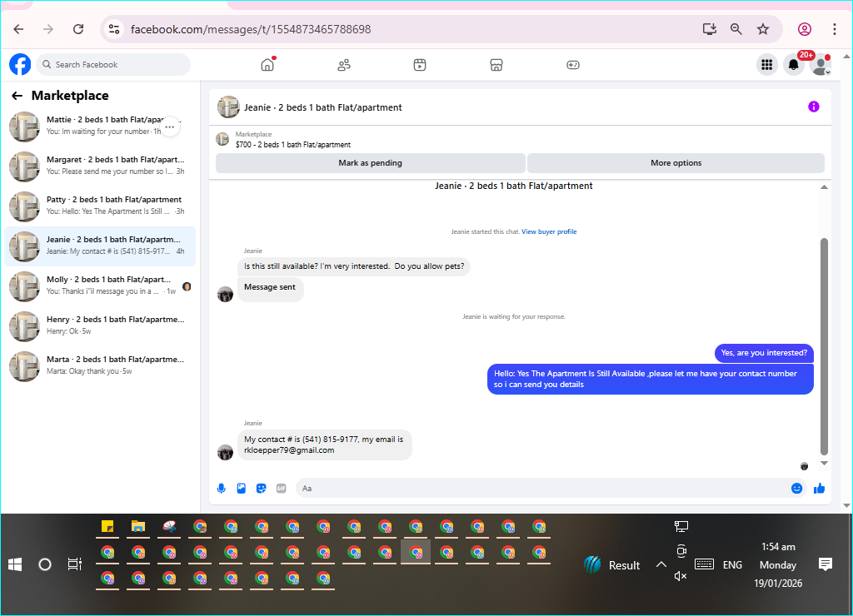Open options for Mattie conversation
The height and width of the screenshot is (616, 853).
click(x=170, y=127)
